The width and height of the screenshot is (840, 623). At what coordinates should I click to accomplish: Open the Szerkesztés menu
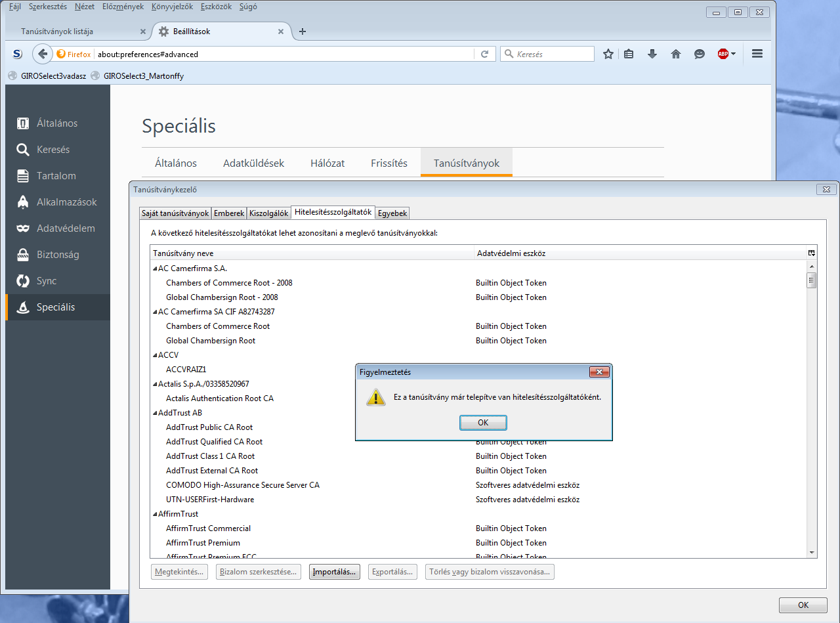point(47,7)
